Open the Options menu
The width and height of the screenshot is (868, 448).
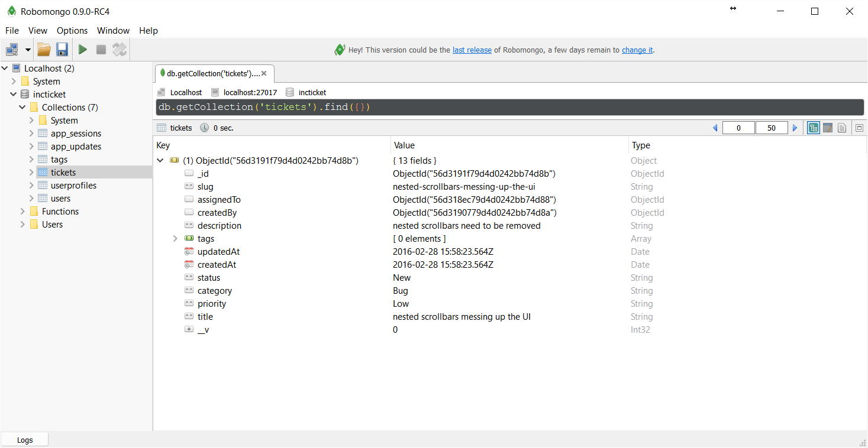[72, 30]
